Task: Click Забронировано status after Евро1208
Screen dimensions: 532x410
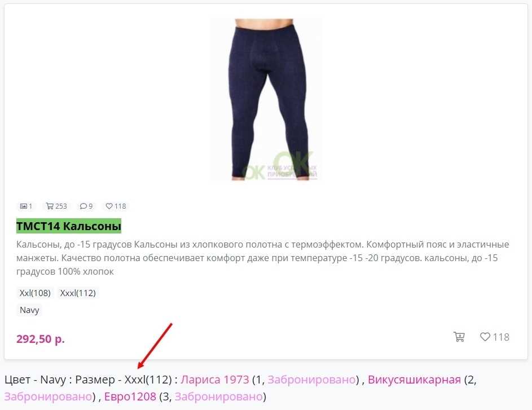Action: pyautogui.click(x=218, y=396)
